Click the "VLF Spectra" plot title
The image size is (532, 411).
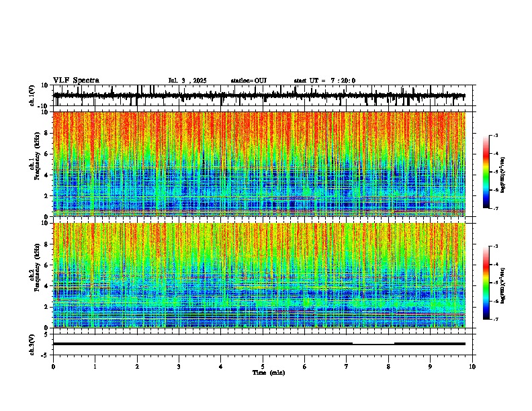pos(76,81)
